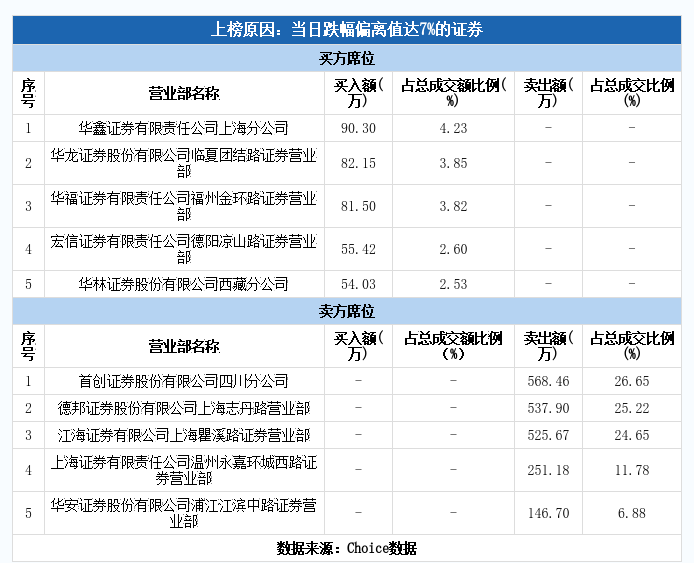Click 宏信证券有限责任公司德阳凉山路证券营业部
Screen dimensions: 694x563
pyautogui.click(x=184, y=249)
